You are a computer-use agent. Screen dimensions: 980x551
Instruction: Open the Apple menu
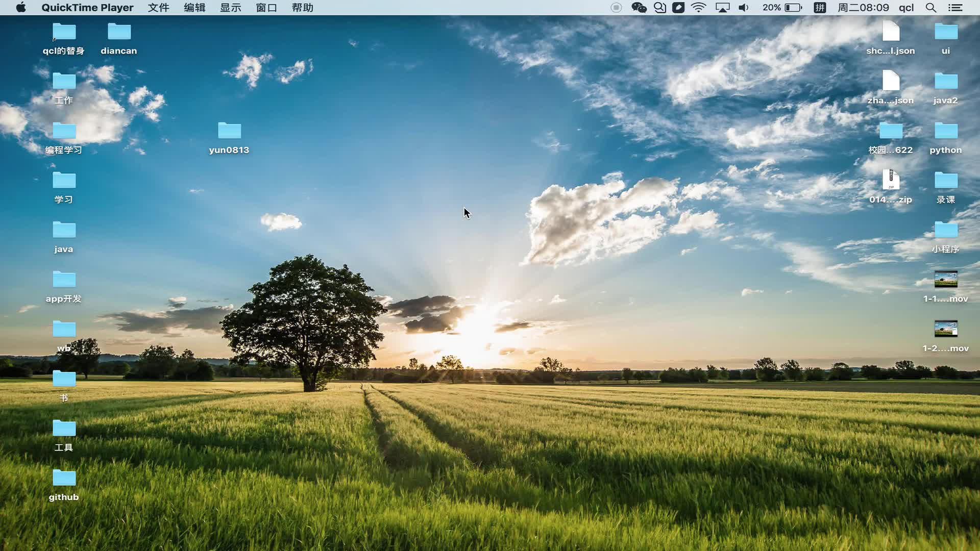click(x=21, y=8)
